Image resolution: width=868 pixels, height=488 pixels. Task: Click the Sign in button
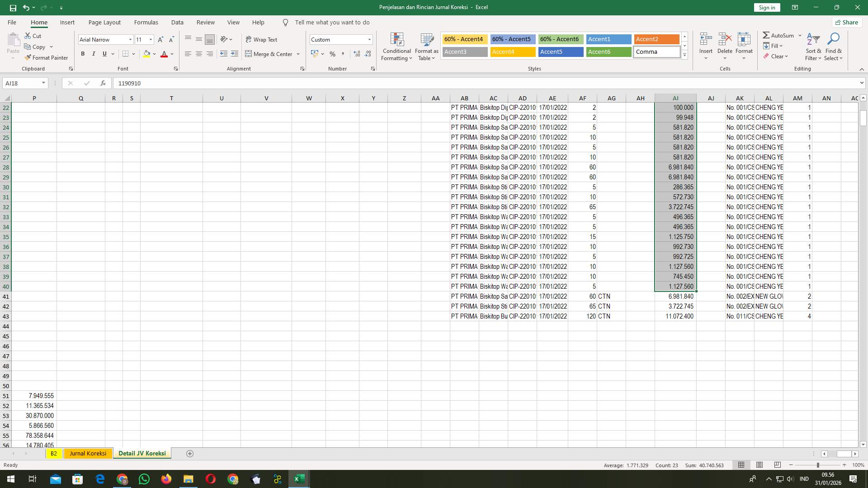tap(766, 7)
